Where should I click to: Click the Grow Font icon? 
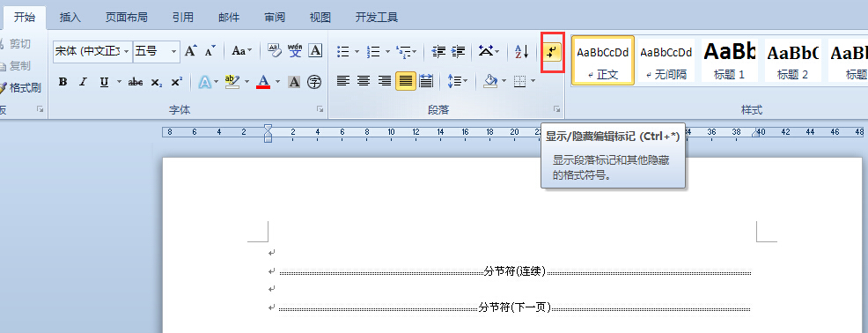pos(191,51)
